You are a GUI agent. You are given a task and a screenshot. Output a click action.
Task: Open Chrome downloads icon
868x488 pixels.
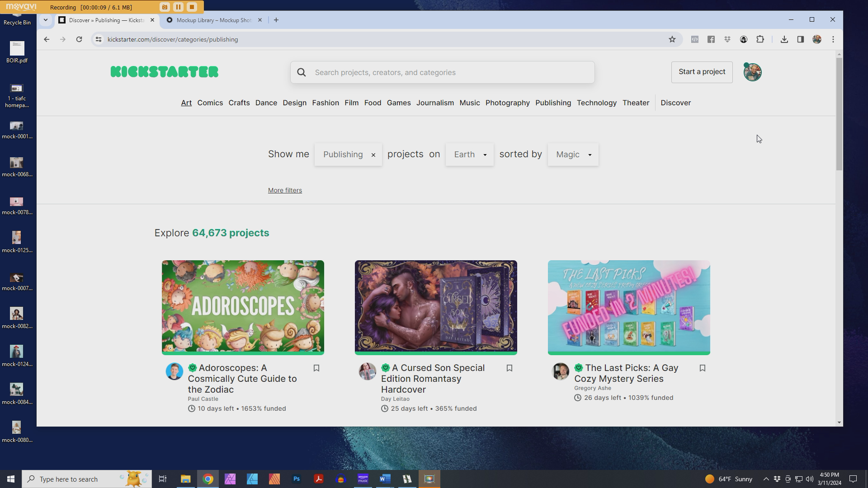tap(784, 39)
